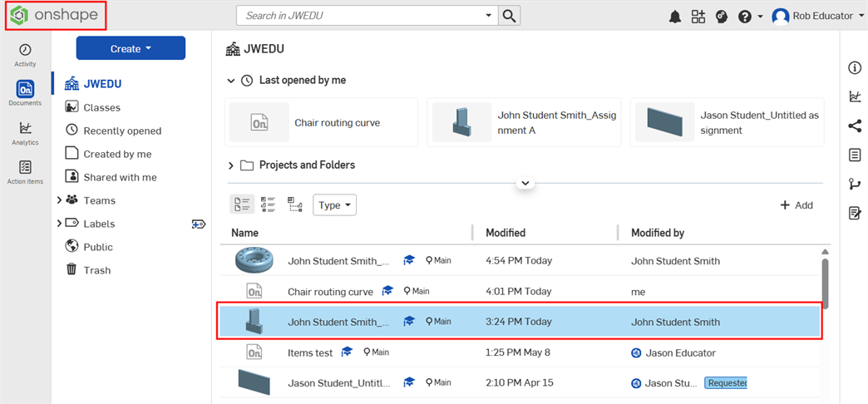Switch to the tree structure view
868x404 pixels.
pos(295,204)
